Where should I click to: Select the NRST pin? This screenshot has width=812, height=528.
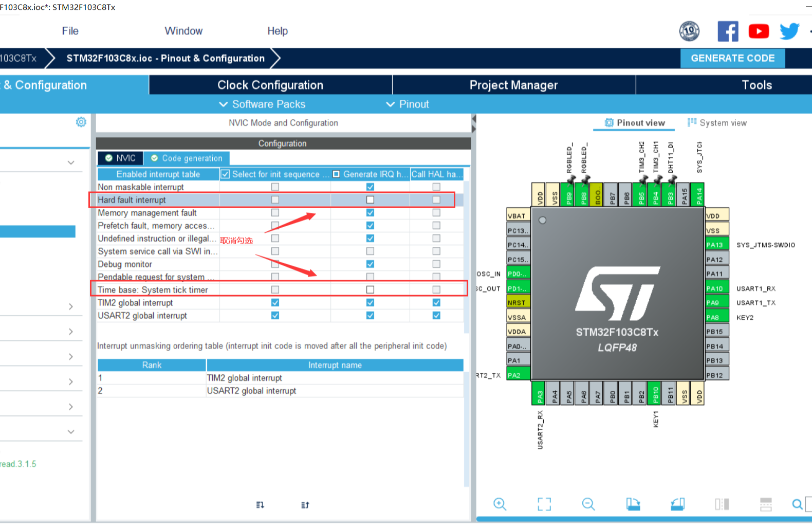pyautogui.click(x=518, y=303)
